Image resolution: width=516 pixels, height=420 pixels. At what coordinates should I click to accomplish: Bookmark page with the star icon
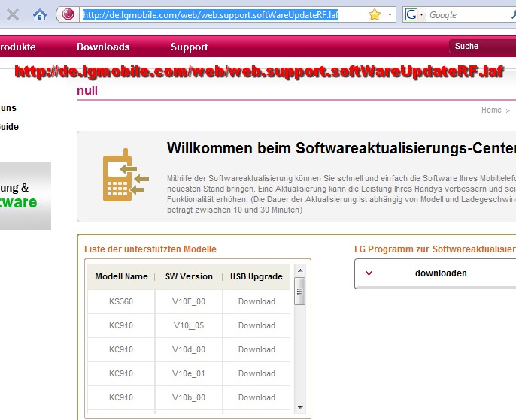[375, 14]
